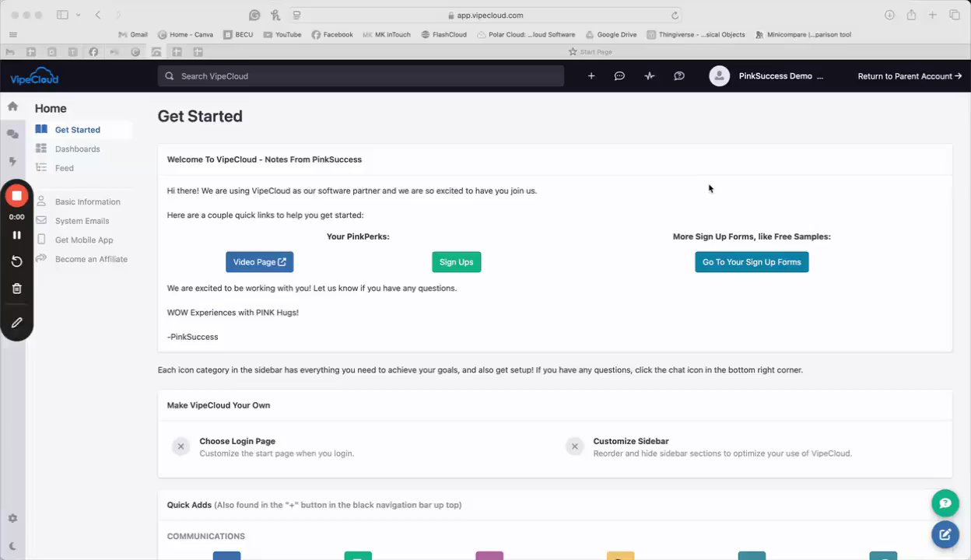Open Safari downloads icon
971x560 pixels.
[x=889, y=15]
